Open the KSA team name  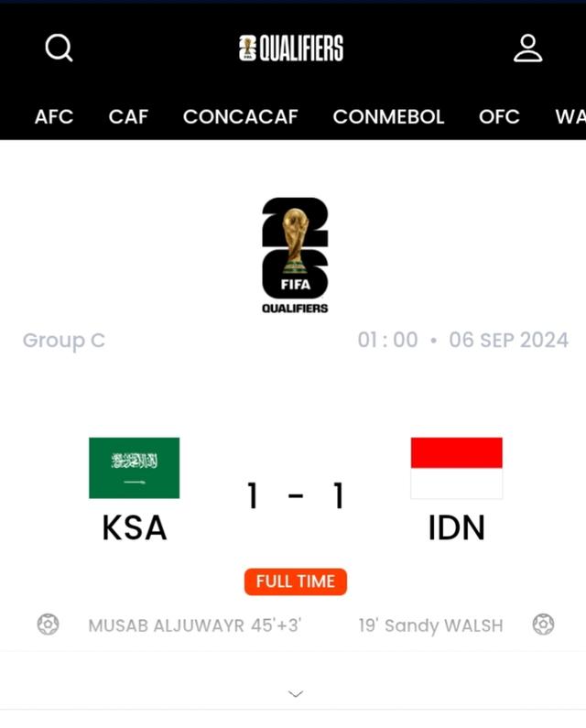[135, 527]
